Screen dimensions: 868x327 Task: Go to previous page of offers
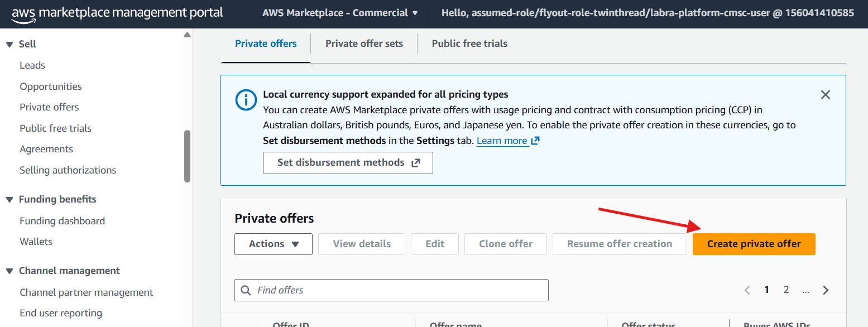coord(747,290)
